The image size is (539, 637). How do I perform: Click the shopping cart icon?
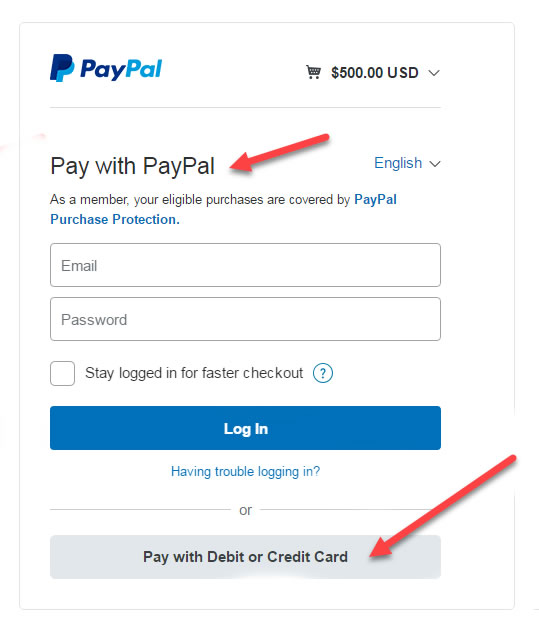point(313,72)
